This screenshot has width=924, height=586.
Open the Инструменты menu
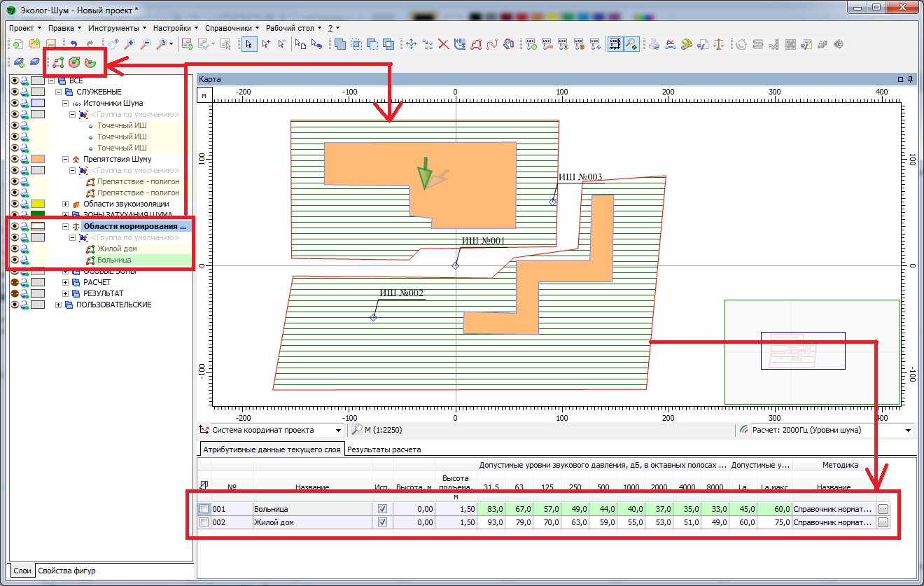(x=115, y=28)
